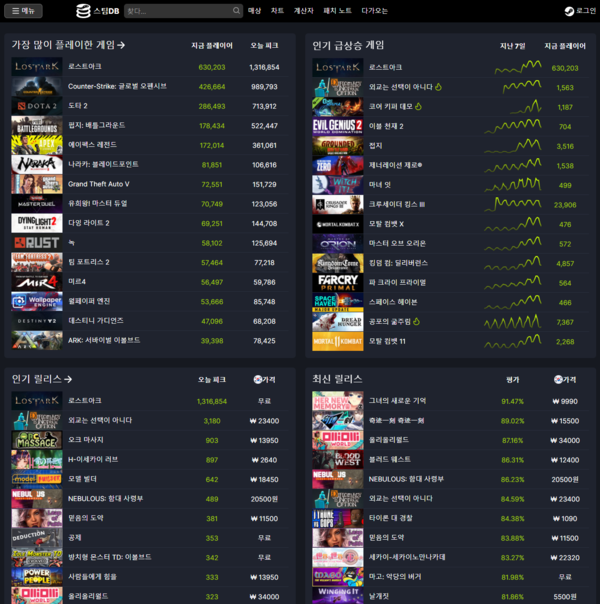This screenshot has width=600, height=604.
Task: Click the Master Duel thumbnail
Action: [37, 204]
